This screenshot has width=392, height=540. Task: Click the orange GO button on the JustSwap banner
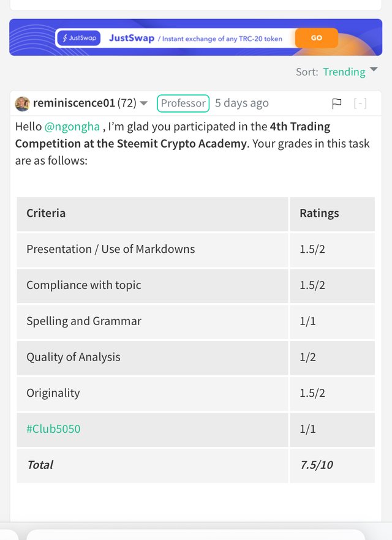(x=316, y=38)
